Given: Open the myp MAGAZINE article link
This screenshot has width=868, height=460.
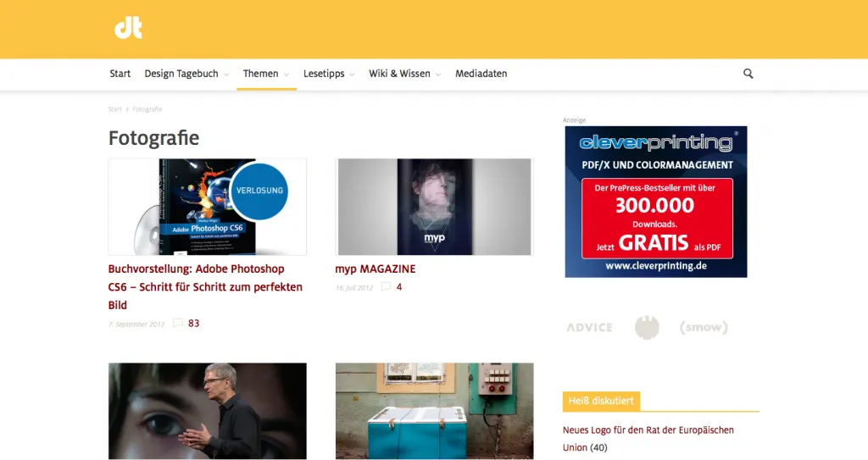Looking at the screenshot, I should [x=376, y=269].
